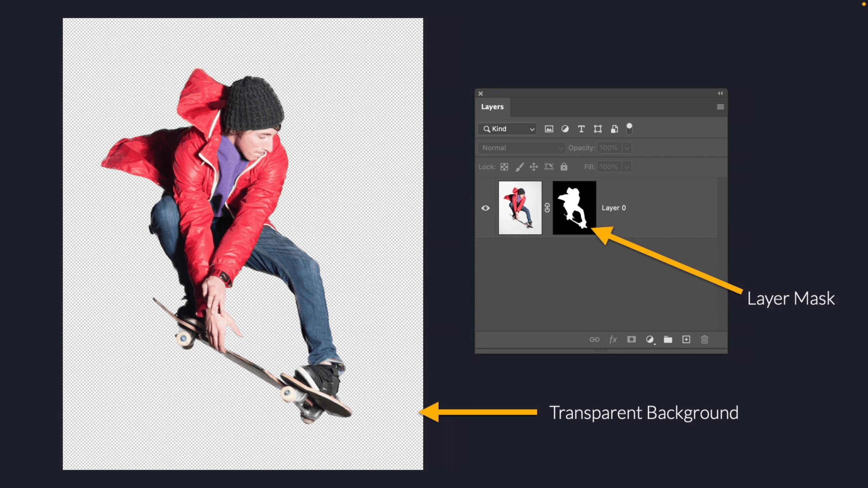Filter layers by adjustment layer icon
Screen dimensions: 868x488
click(565, 129)
